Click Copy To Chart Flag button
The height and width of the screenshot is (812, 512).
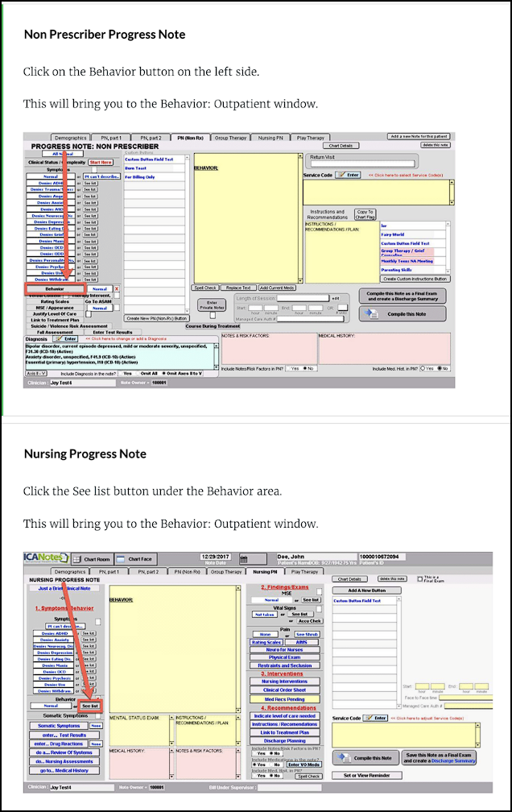(x=365, y=214)
